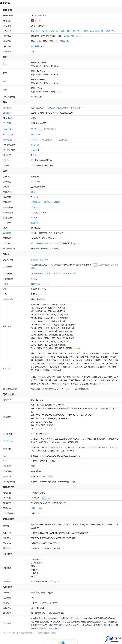
Task: Click the HD icon in 后置摄像头 row
Action: 95,265
